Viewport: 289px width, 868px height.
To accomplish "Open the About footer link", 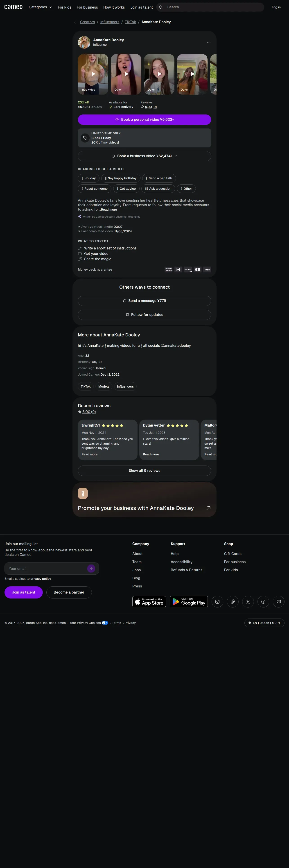I will [137, 554].
